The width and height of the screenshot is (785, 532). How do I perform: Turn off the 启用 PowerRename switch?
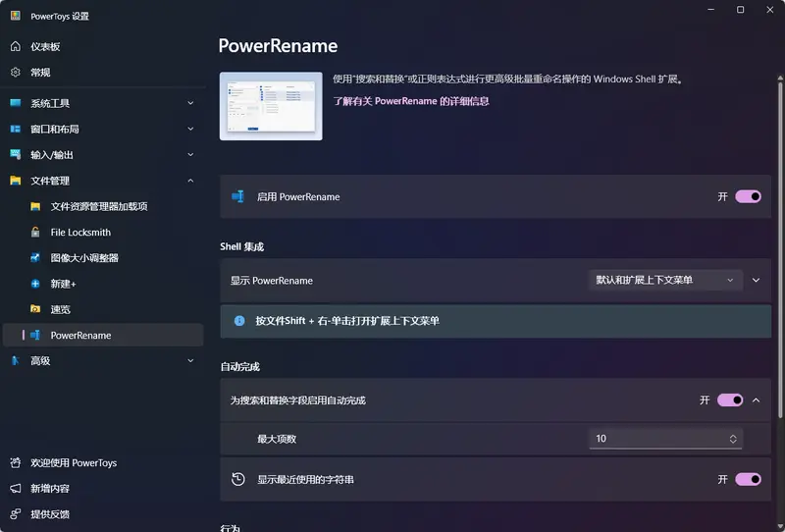point(748,196)
